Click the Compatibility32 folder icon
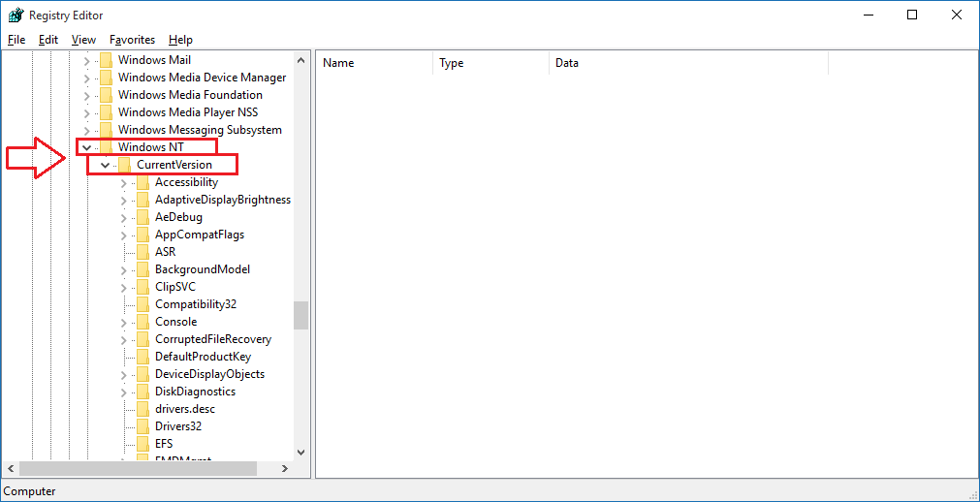 (x=143, y=304)
